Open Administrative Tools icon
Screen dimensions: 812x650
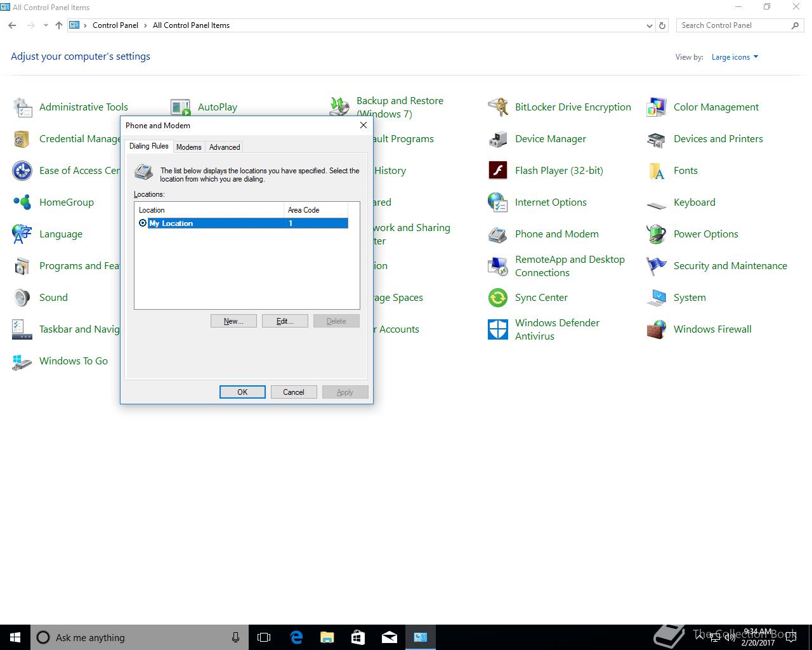click(22, 107)
